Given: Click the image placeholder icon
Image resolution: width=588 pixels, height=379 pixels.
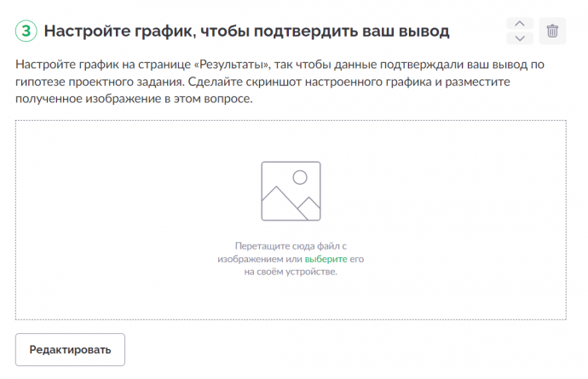Looking at the screenshot, I should pyautogui.click(x=291, y=191).
